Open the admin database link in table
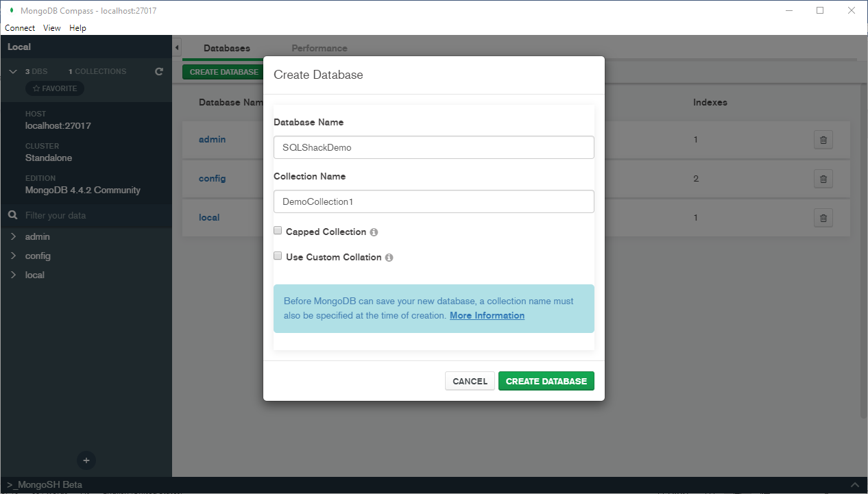 pyautogui.click(x=212, y=140)
